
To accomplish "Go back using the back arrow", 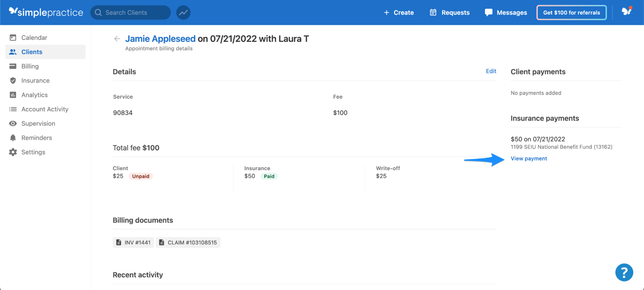I will (x=117, y=38).
